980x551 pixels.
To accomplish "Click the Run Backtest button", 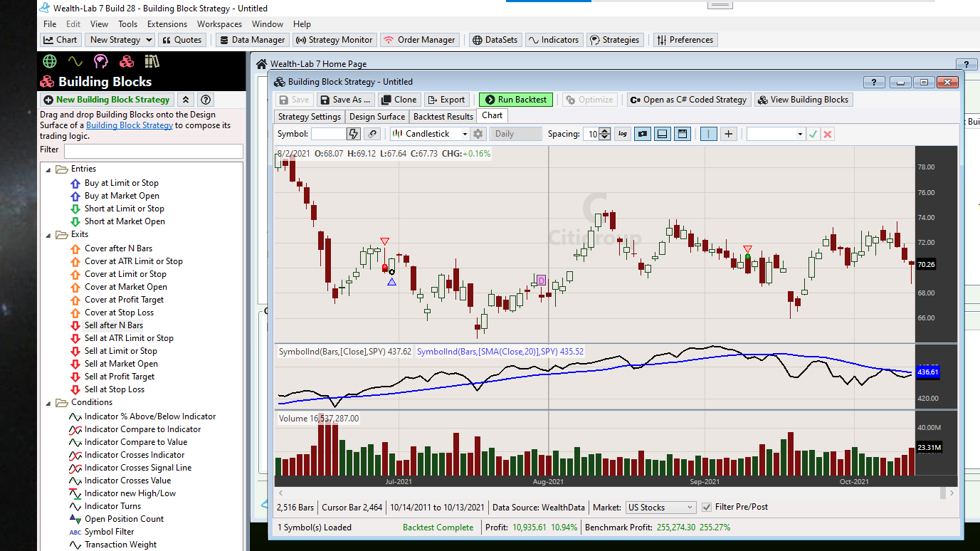I will point(517,100).
